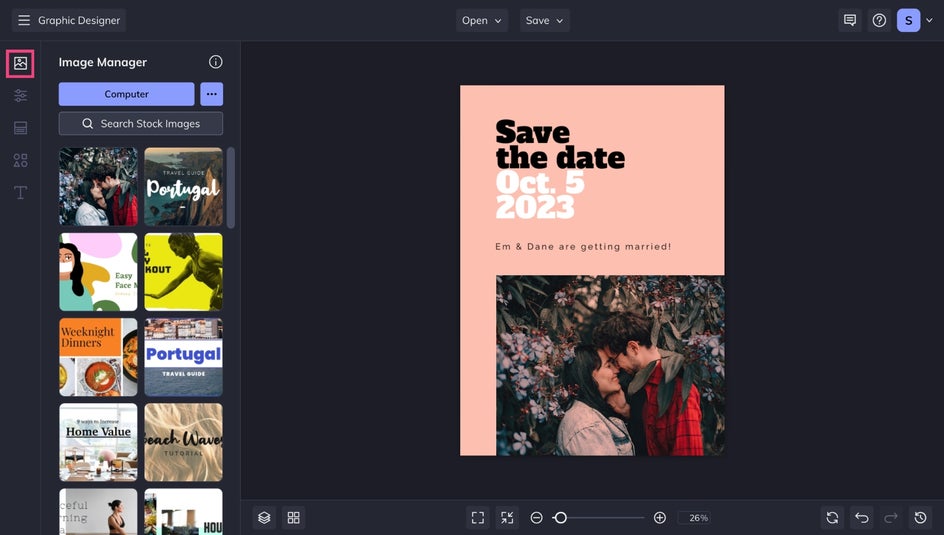Click the 26% zoom value field
944x535 pixels.
(x=695, y=518)
